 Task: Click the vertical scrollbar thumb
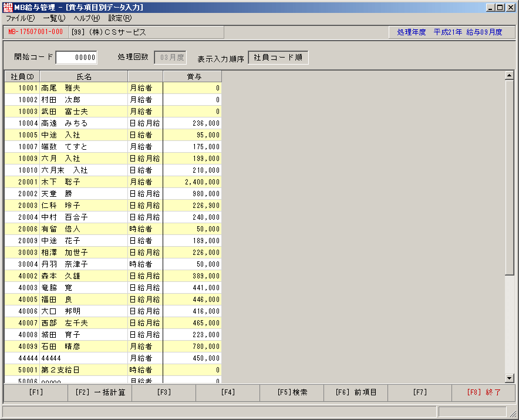click(510, 177)
